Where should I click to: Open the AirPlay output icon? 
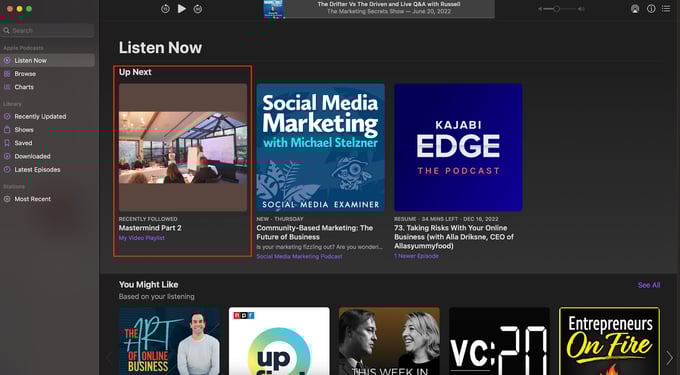tap(635, 9)
